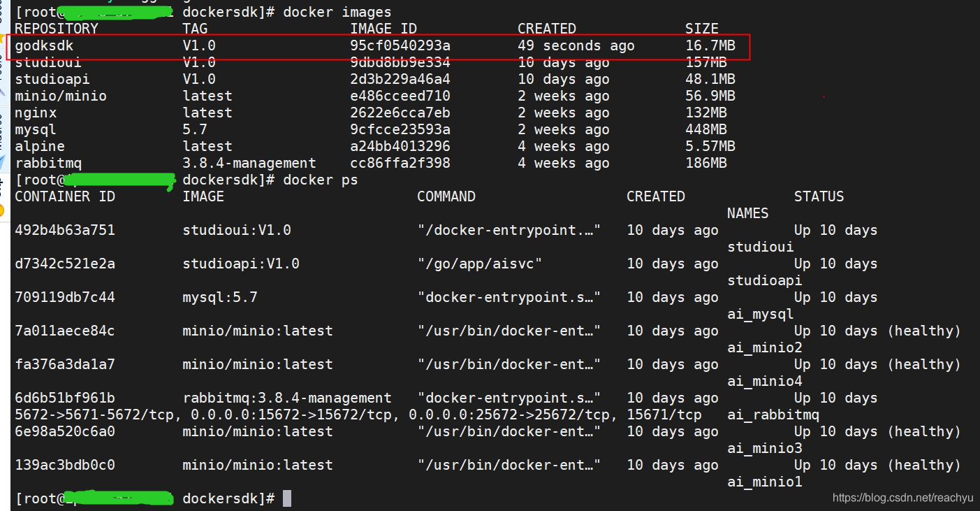
Task: Click container ID 6d6b51bf961b
Action: pyautogui.click(x=65, y=398)
